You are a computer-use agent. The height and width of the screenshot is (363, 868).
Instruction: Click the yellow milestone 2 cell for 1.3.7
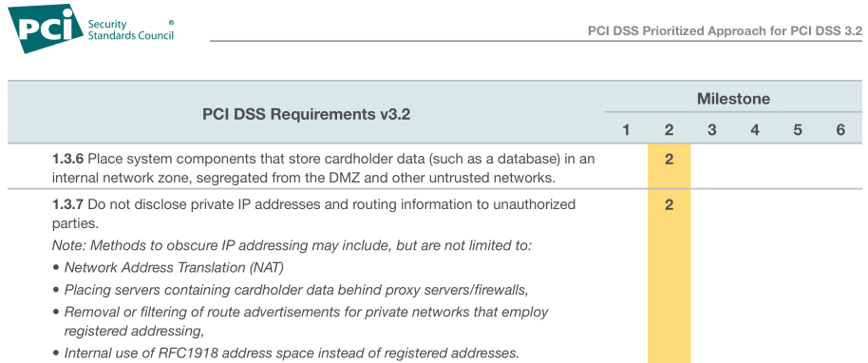pos(670,277)
